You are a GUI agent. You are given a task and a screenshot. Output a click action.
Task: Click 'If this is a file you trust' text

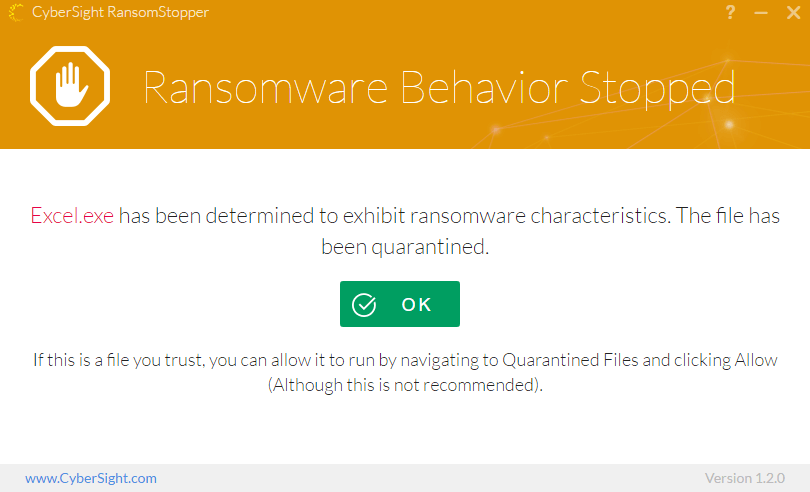pos(118,360)
